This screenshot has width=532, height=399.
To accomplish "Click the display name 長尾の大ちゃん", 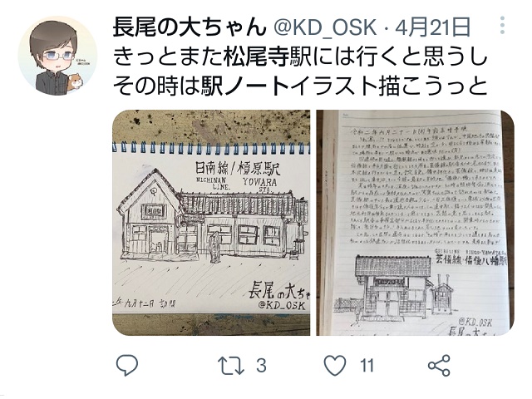I will pos(189,27).
